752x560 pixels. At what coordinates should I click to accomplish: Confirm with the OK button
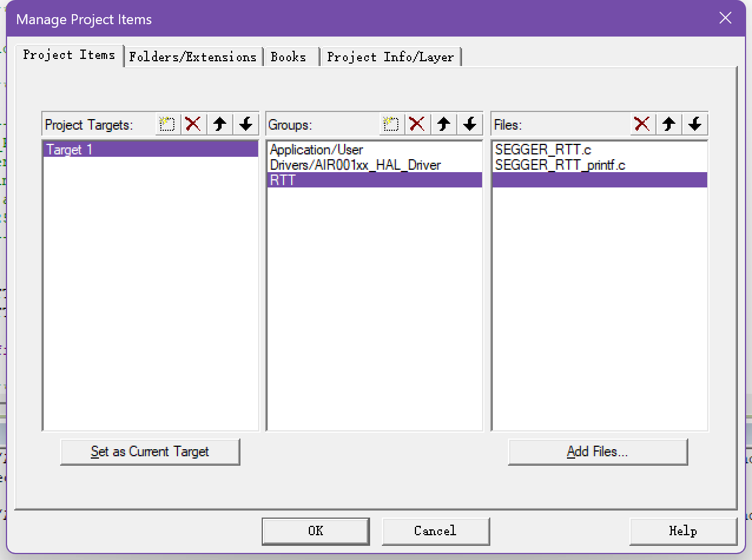click(x=315, y=531)
